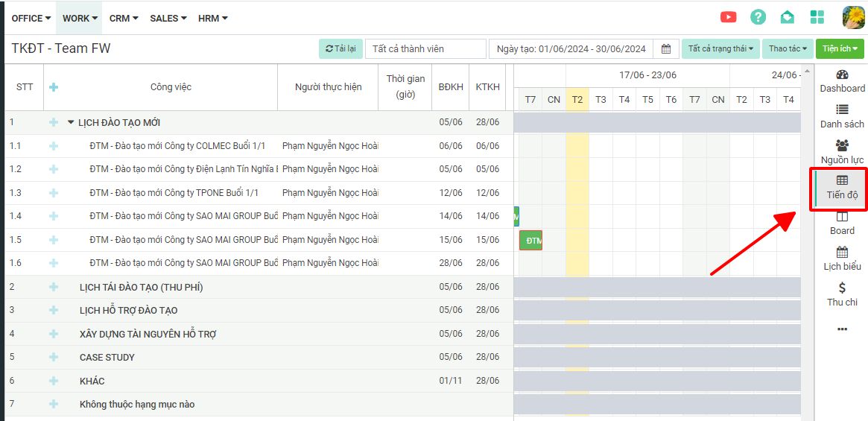Open the mail envelope notifications icon

pyautogui.click(x=788, y=17)
